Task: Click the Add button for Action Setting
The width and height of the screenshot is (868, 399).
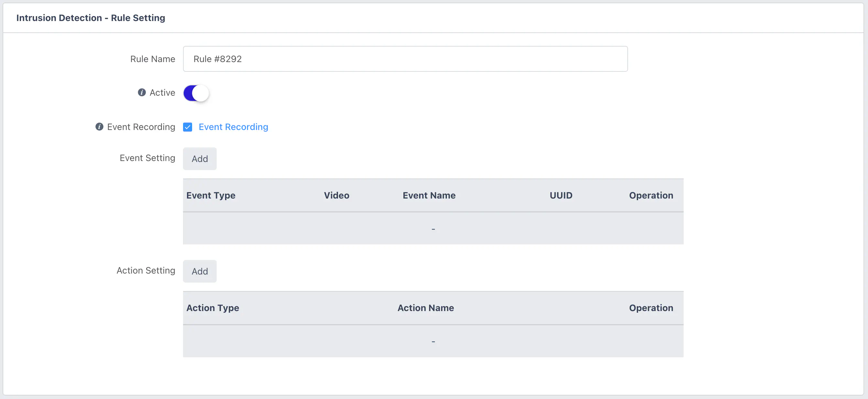Action: tap(200, 271)
